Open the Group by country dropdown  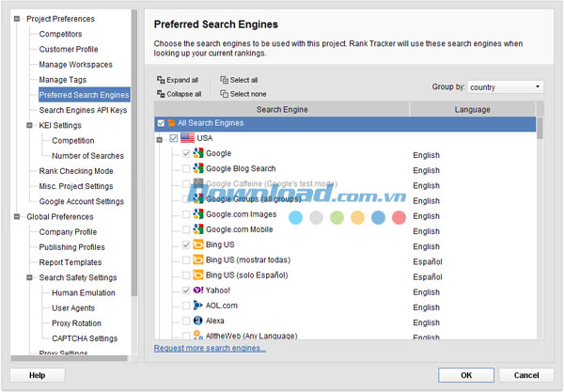pyautogui.click(x=505, y=87)
